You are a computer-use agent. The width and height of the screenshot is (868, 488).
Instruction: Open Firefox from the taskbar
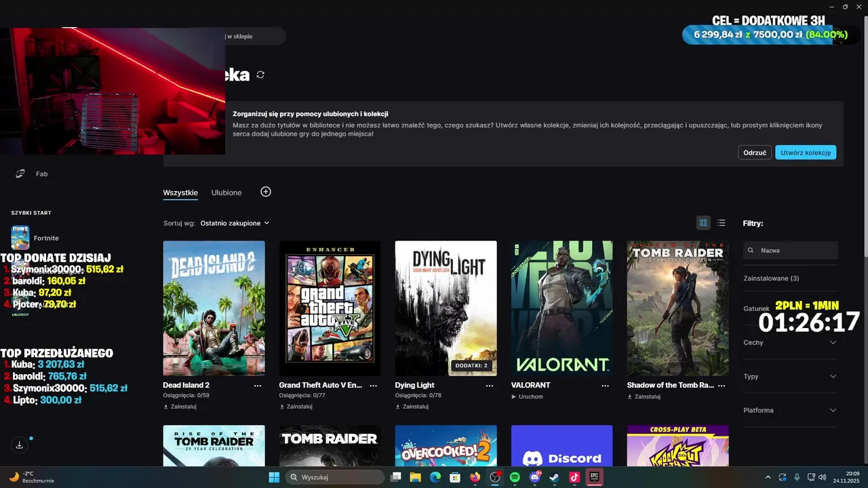[475, 477]
